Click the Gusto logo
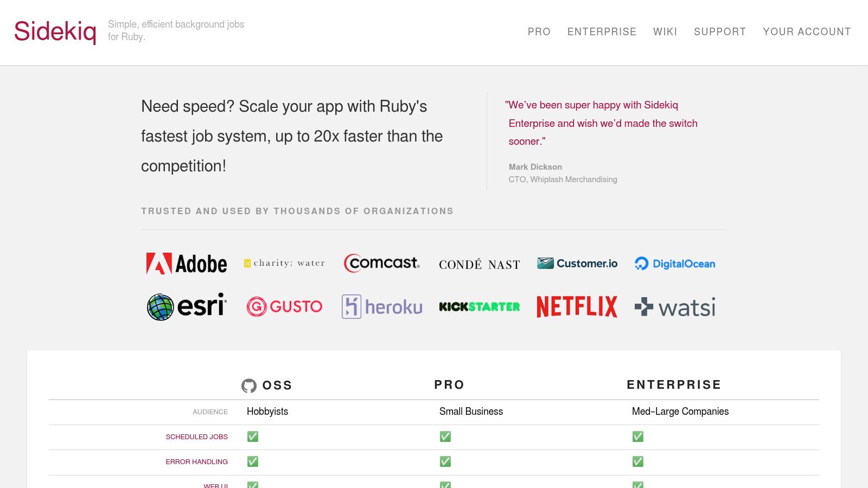The height and width of the screenshot is (488, 868). (284, 306)
